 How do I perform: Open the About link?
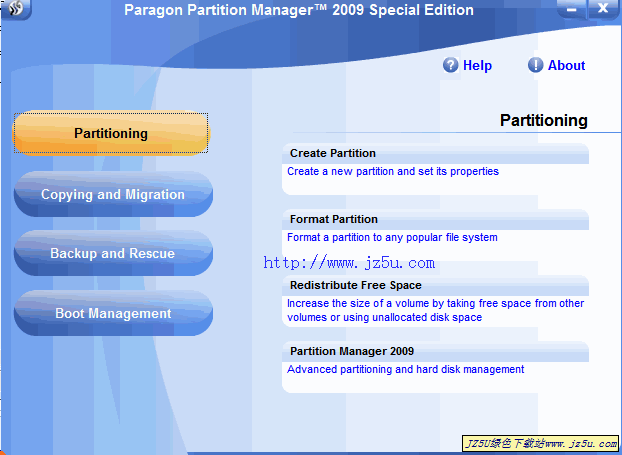coord(566,65)
